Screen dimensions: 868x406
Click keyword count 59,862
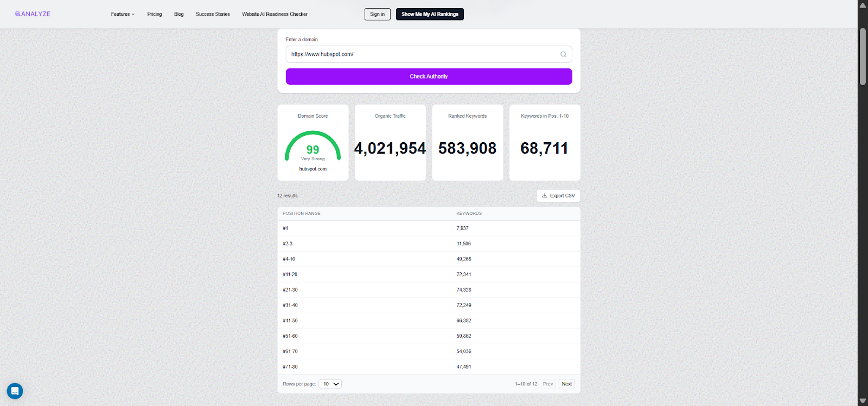(x=464, y=336)
